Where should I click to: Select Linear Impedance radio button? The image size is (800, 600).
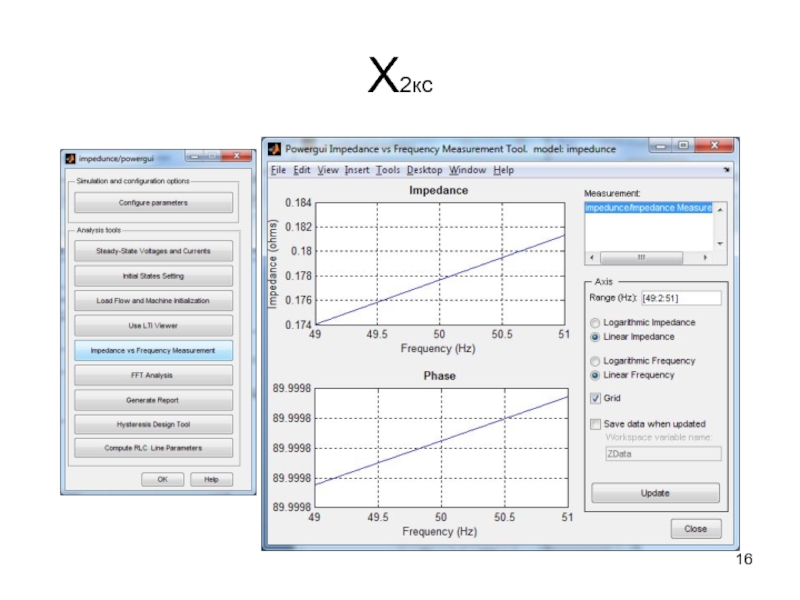[595, 337]
